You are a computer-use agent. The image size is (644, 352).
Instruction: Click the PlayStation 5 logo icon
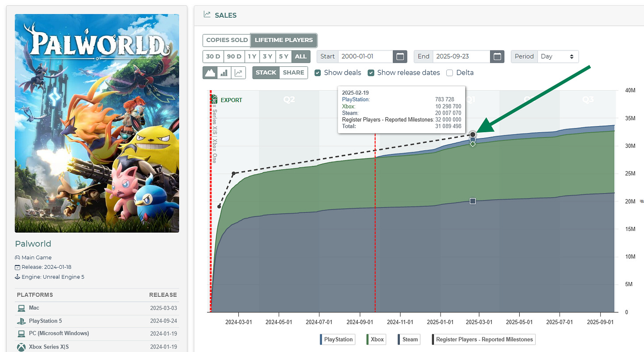(21, 321)
